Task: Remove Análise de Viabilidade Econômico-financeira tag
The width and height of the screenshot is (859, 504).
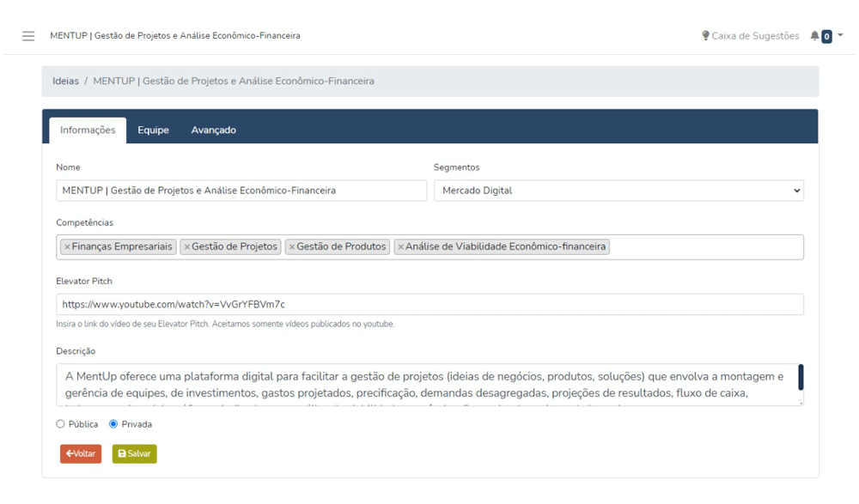Action: click(x=400, y=247)
